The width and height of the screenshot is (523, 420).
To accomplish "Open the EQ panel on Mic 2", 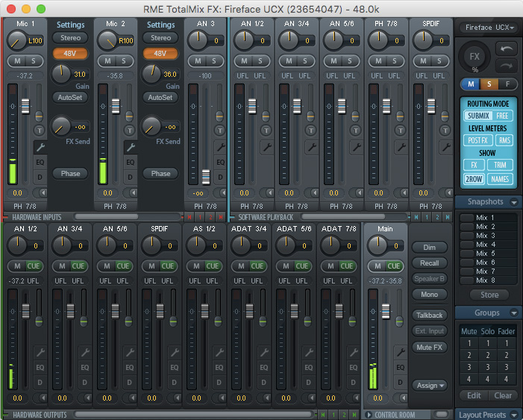I will click(x=130, y=161).
